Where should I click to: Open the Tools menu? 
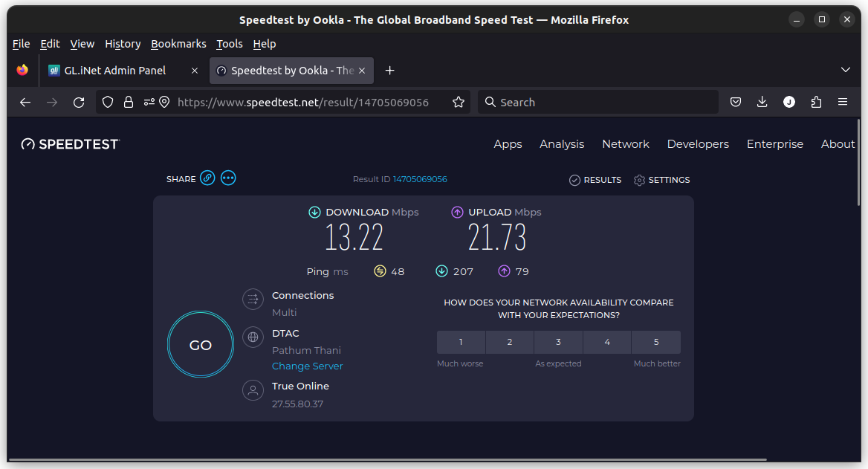(229, 44)
